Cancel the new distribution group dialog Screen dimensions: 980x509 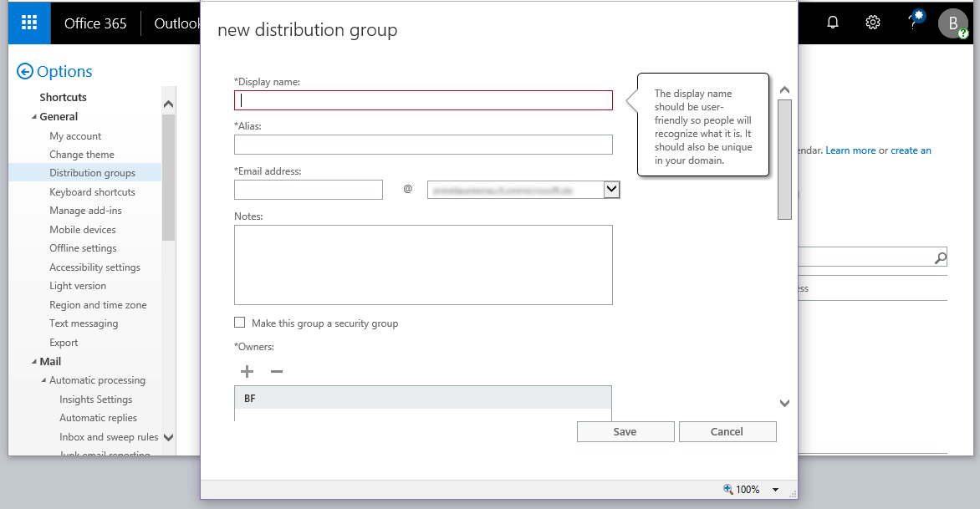coord(727,431)
